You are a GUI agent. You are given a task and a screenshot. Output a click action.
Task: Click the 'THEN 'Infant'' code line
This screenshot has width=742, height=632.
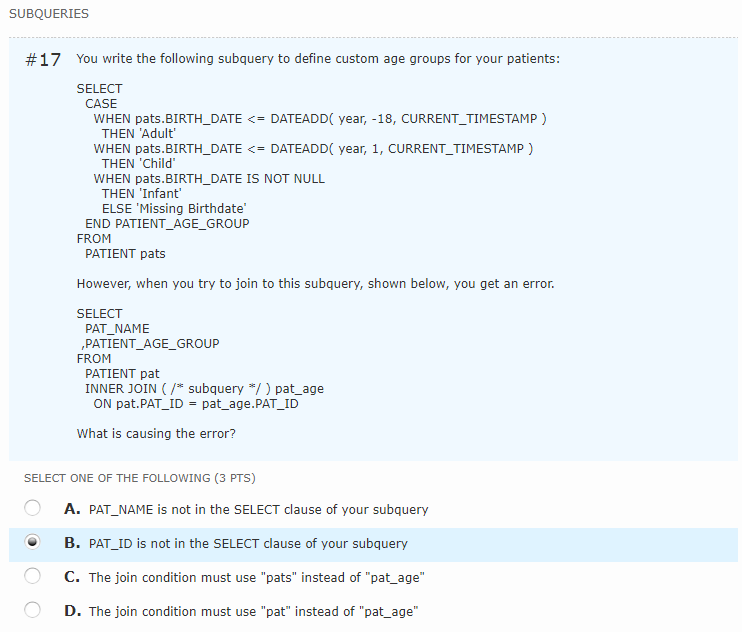(141, 194)
